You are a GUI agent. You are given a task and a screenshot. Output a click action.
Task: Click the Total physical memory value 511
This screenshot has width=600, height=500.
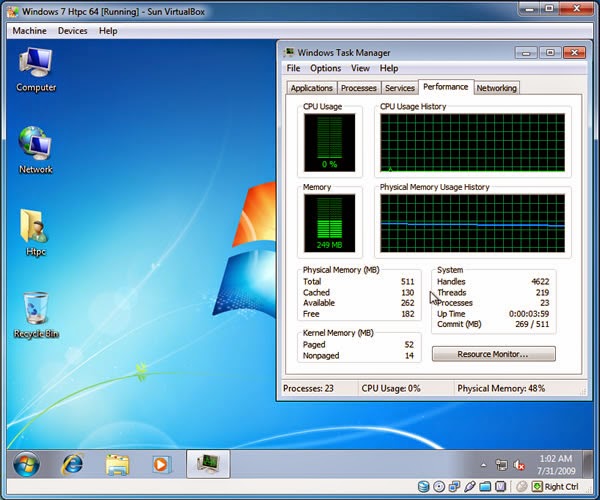(408, 282)
